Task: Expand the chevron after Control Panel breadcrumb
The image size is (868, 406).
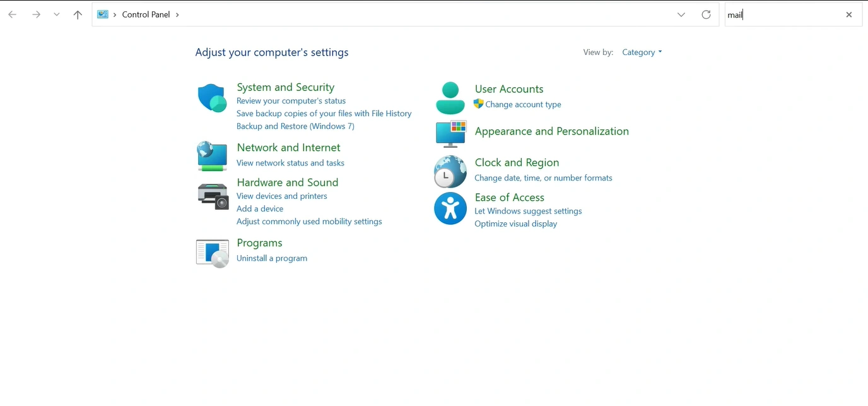Action: click(x=177, y=15)
